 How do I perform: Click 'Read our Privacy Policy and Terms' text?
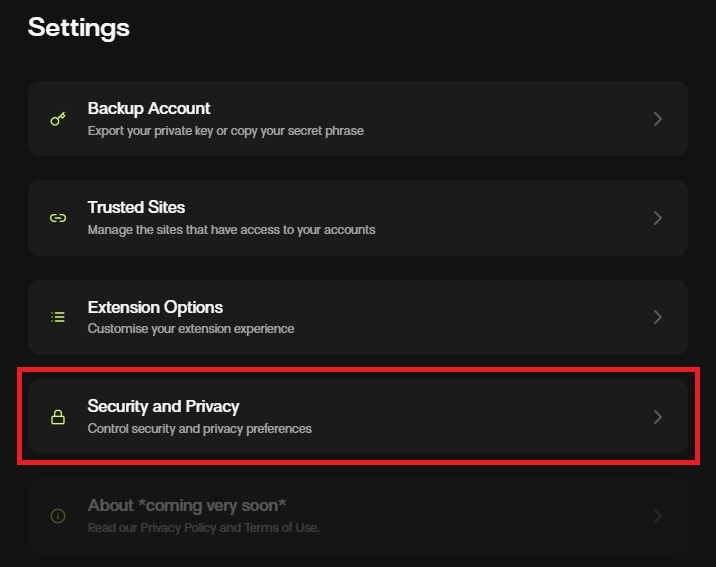point(203,527)
